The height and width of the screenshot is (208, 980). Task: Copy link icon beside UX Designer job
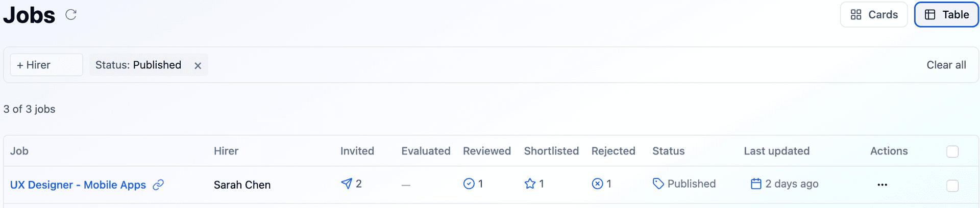[158, 185]
